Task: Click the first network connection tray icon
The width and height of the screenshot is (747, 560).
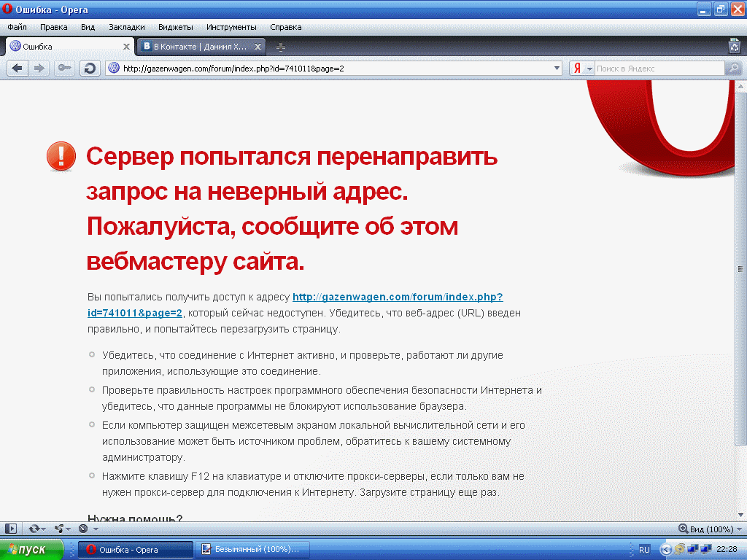Action: (693, 549)
